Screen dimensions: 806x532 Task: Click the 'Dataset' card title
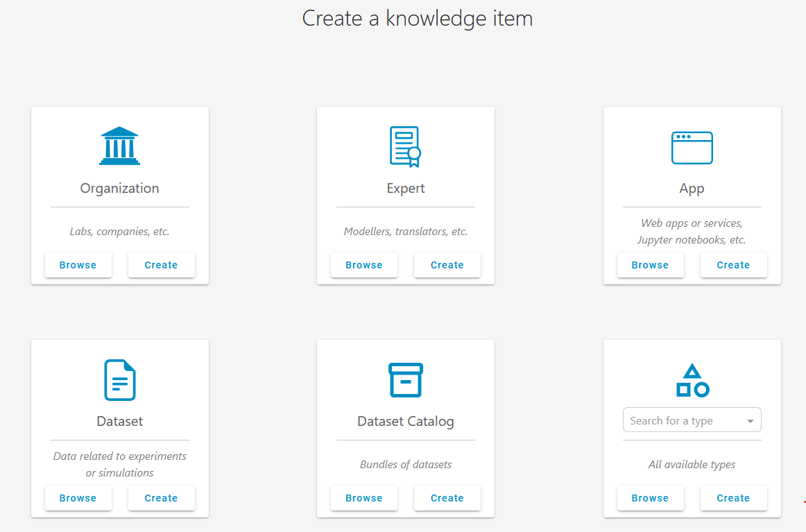[x=120, y=421]
